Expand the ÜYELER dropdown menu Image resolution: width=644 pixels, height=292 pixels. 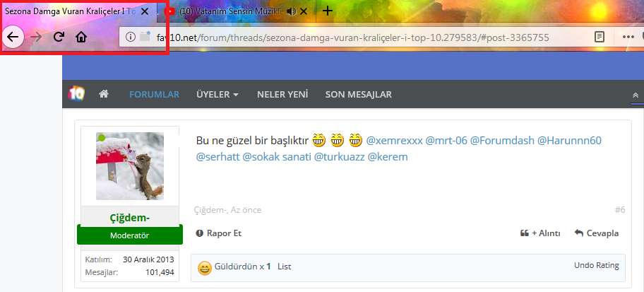pos(217,94)
